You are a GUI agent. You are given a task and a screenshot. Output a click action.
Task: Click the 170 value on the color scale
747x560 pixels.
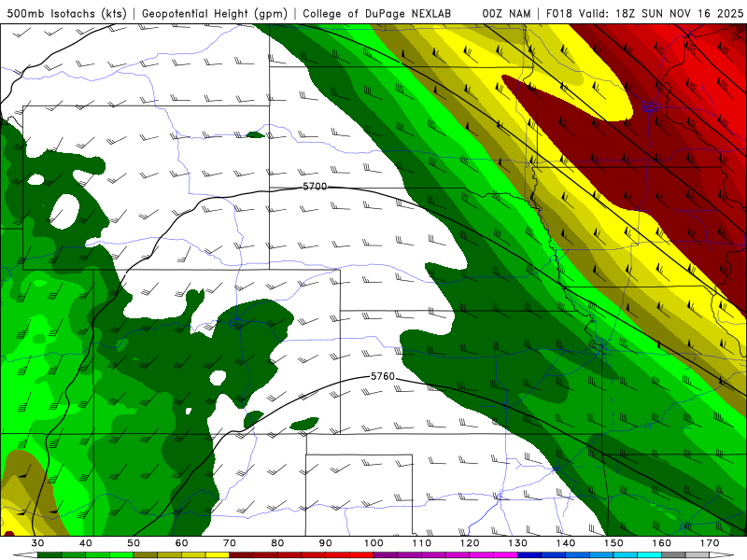(x=710, y=543)
